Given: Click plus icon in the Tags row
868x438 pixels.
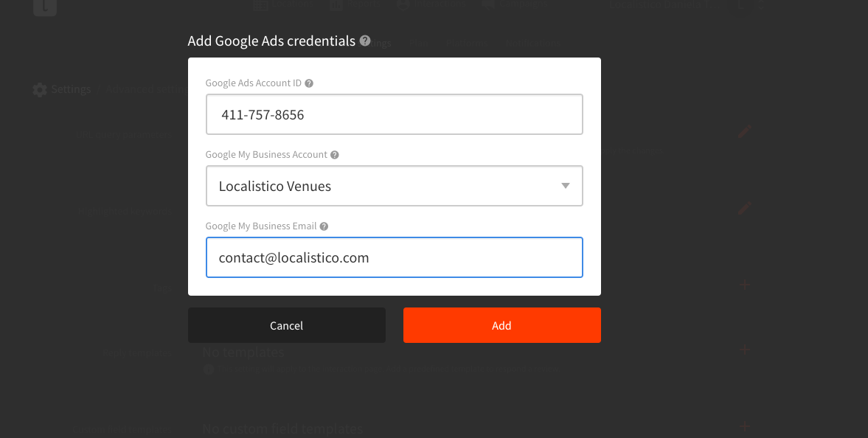Looking at the screenshot, I should pos(745,285).
